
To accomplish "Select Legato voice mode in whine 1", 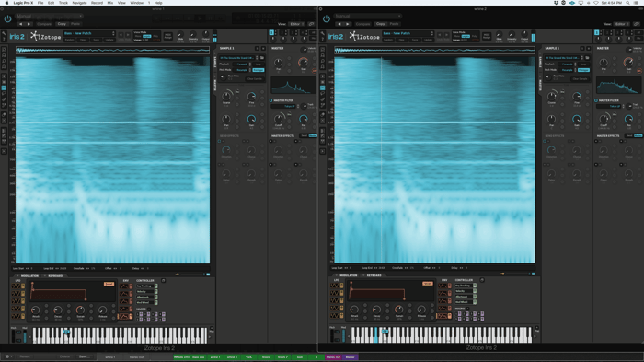I will click(146, 36).
